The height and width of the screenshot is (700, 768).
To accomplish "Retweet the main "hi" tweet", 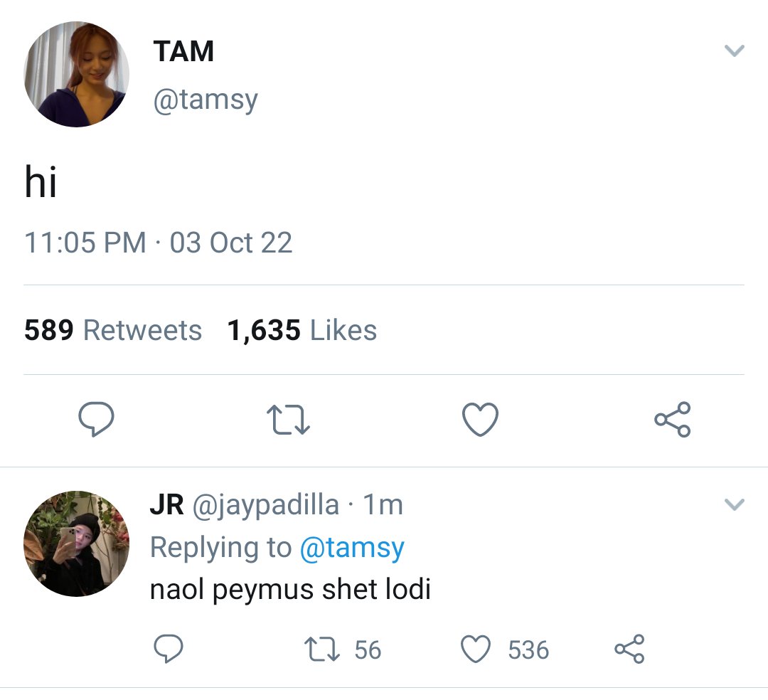I will (x=288, y=419).
